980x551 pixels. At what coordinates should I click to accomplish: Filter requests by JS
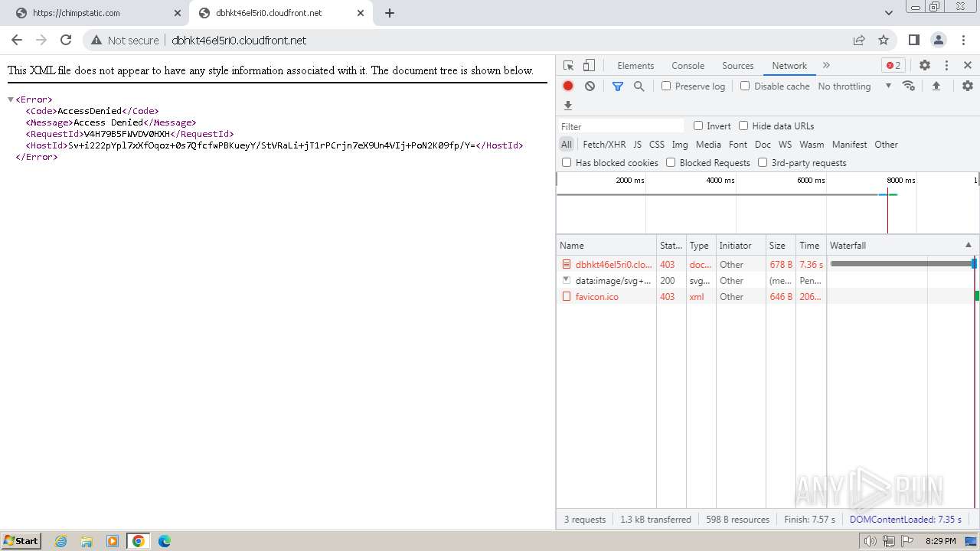point(637,144)
